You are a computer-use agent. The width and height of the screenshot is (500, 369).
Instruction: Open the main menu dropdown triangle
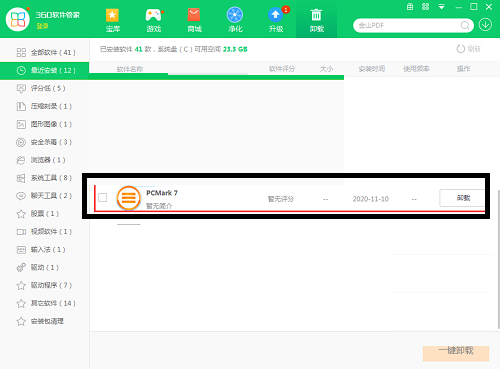pos(442,7)
